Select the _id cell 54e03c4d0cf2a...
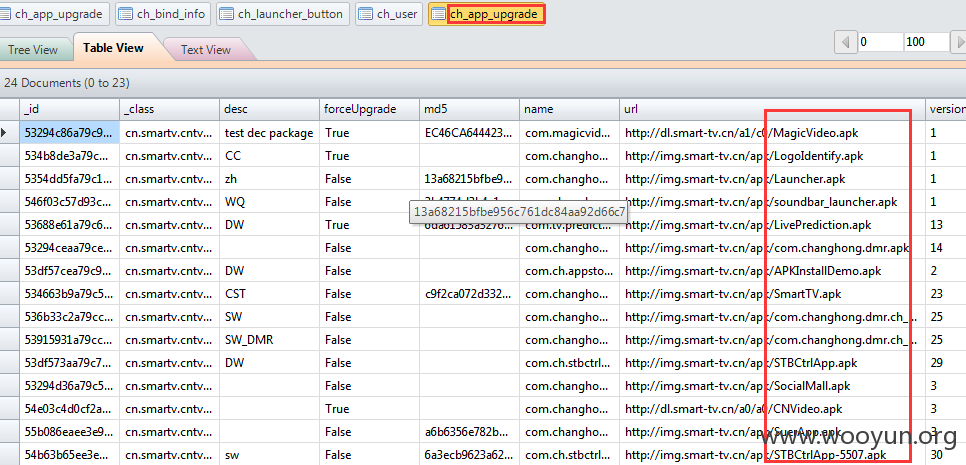This screenshot has height=465, width=966. pos(70,408)
